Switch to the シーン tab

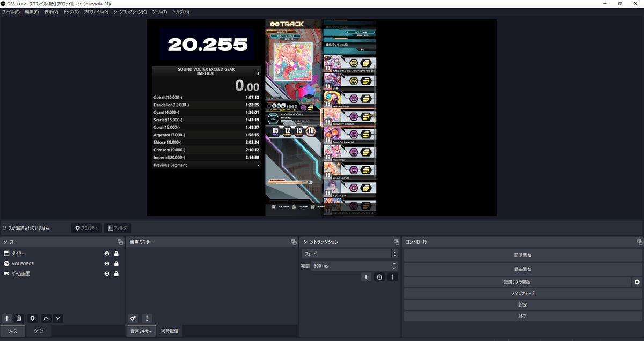click(38, 331)
